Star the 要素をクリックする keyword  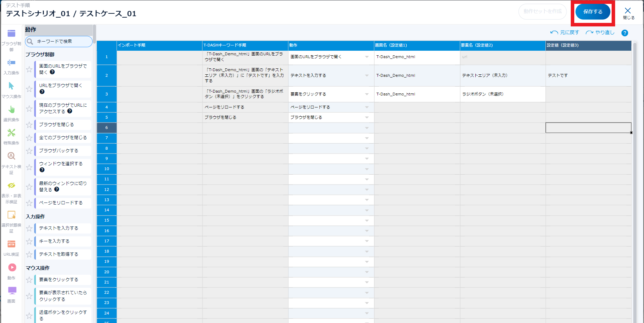tap(29, 280)
